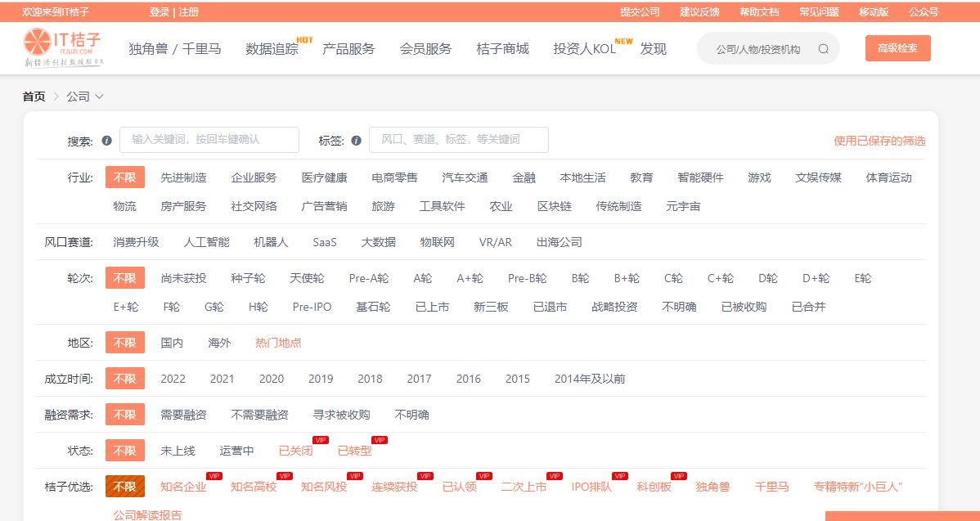Expand the 公司 breadcrumb dropdown

pyautogui.click(x=86, y=96)
